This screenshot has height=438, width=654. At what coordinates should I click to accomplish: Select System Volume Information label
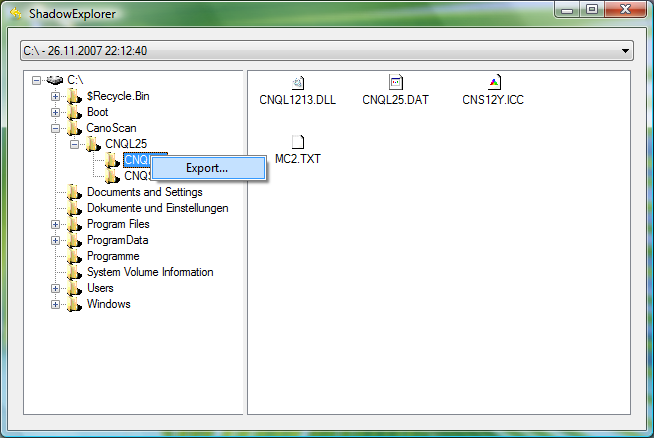tap(150, 272)
